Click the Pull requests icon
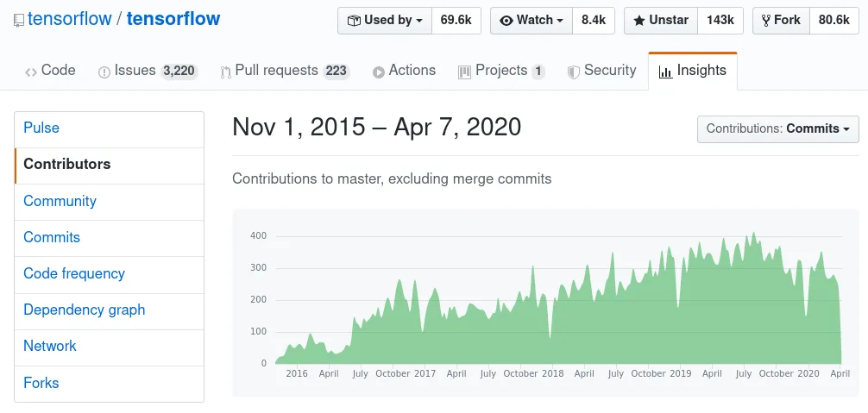The width and height of the screenshot is (868, 413). pos(226,72)
